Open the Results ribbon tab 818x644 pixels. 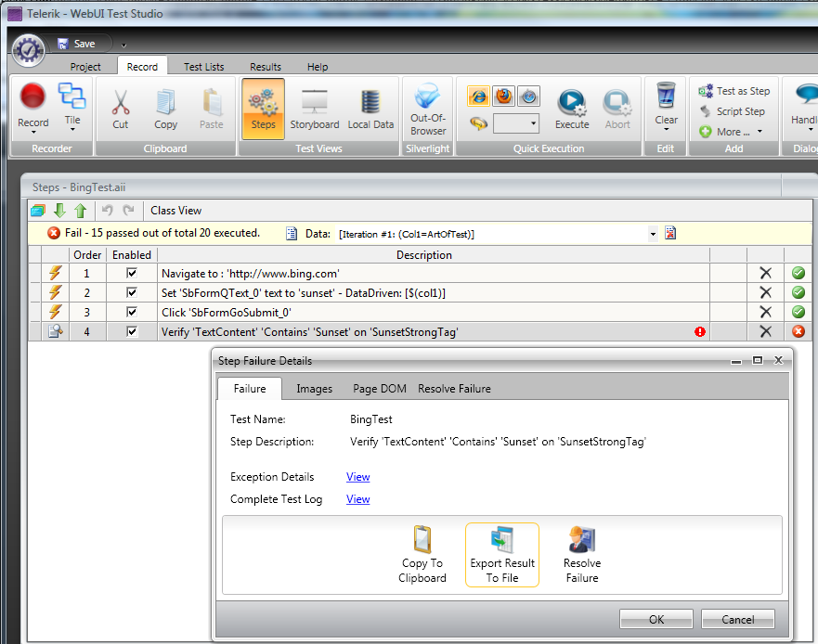pyautogui.click(x=266, y=67)
